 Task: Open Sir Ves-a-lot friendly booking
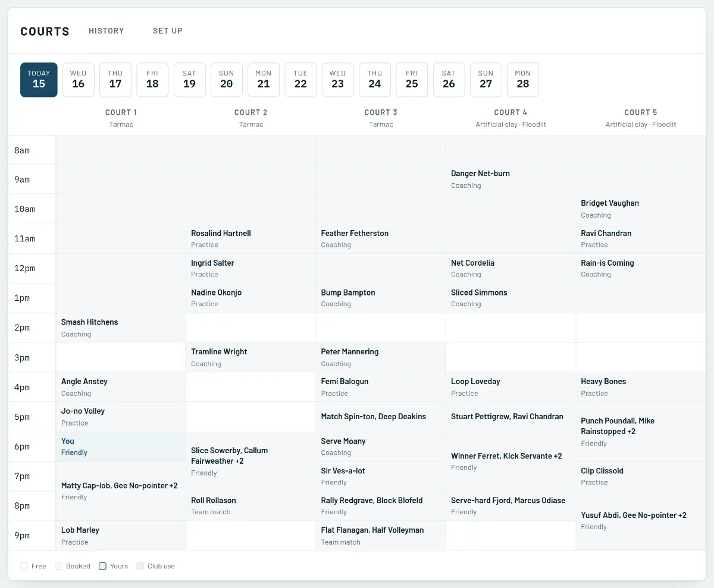coord(381,476)
